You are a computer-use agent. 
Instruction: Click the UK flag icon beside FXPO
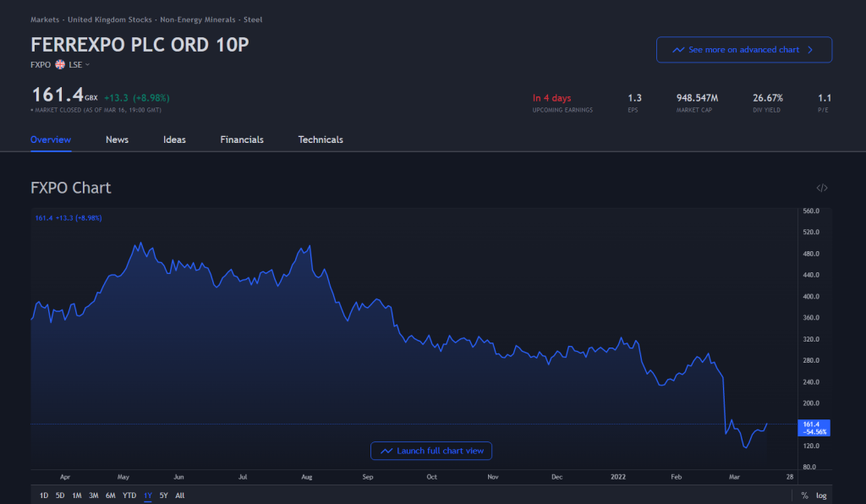click(x=60, y=64)
